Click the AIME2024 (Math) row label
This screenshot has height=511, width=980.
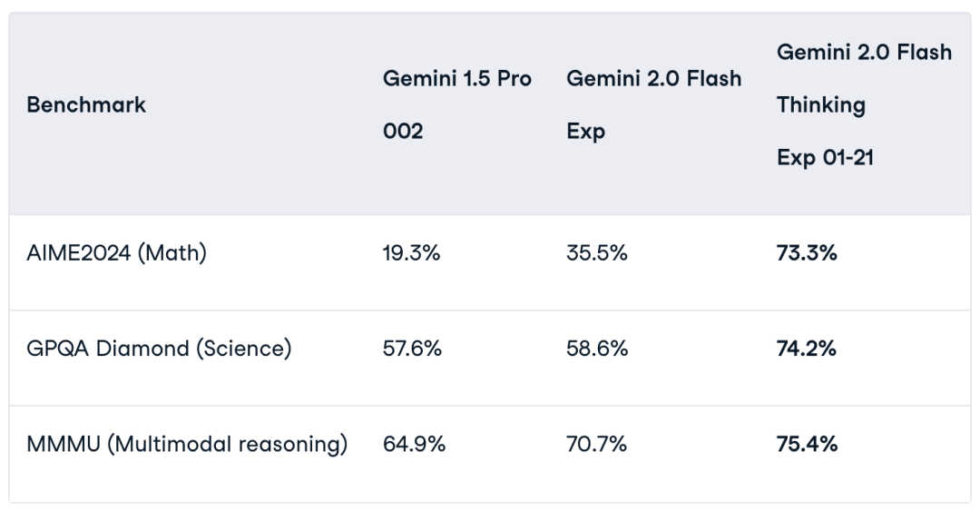[117, 253]
